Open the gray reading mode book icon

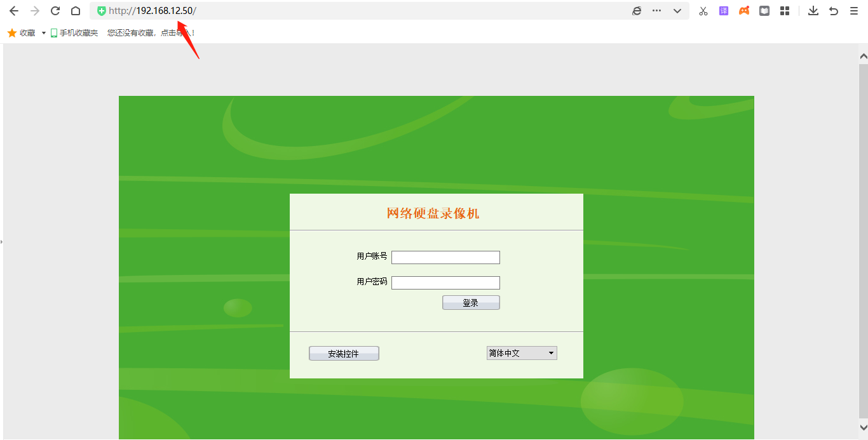pos(764,11)
